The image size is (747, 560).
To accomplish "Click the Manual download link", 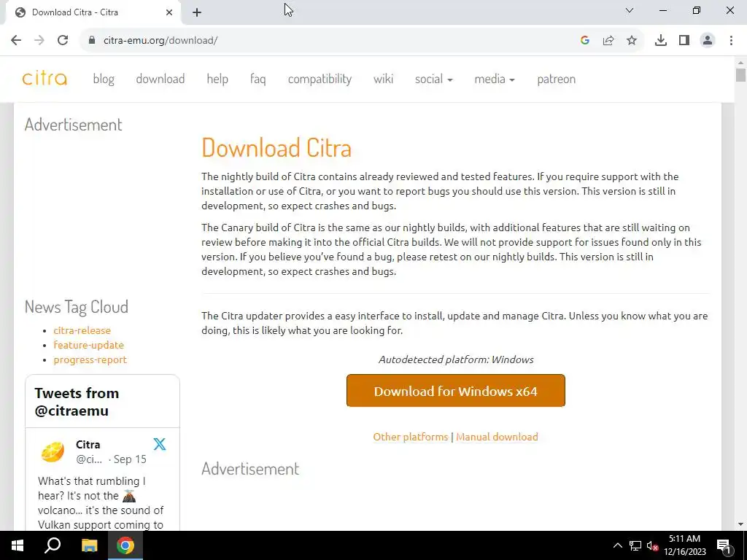I will pos(497,437).
